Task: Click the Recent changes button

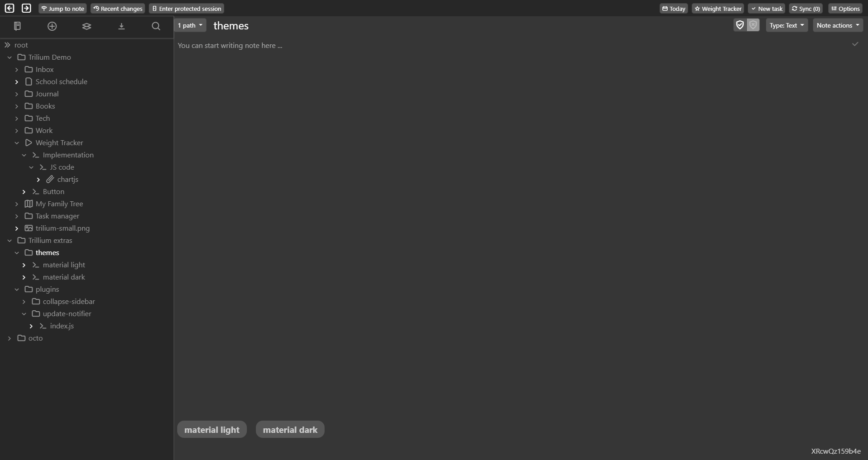Action: tap(118, 9)
